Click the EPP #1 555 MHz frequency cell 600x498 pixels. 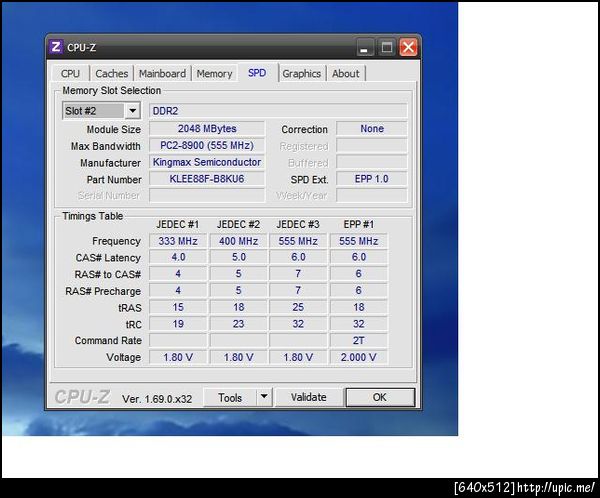(359, 241)
